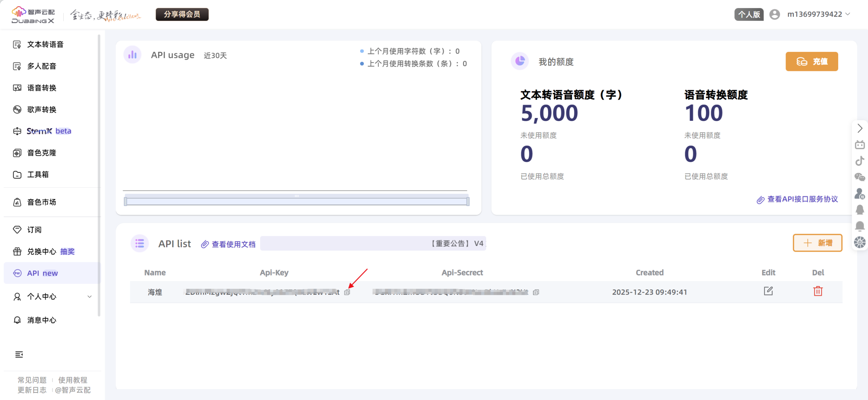Open the WeChat contact icon
868x400 pixels.
[860, 177]
